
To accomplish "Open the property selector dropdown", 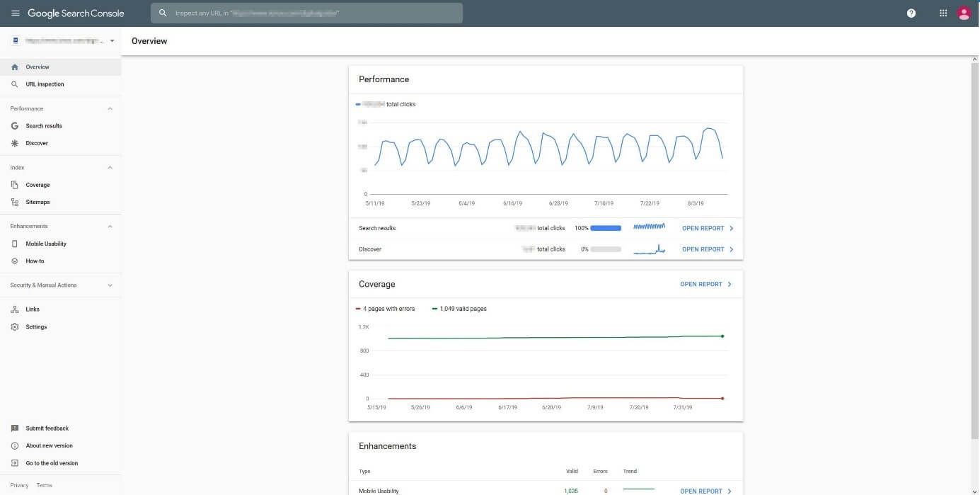I will coord(112,41).
